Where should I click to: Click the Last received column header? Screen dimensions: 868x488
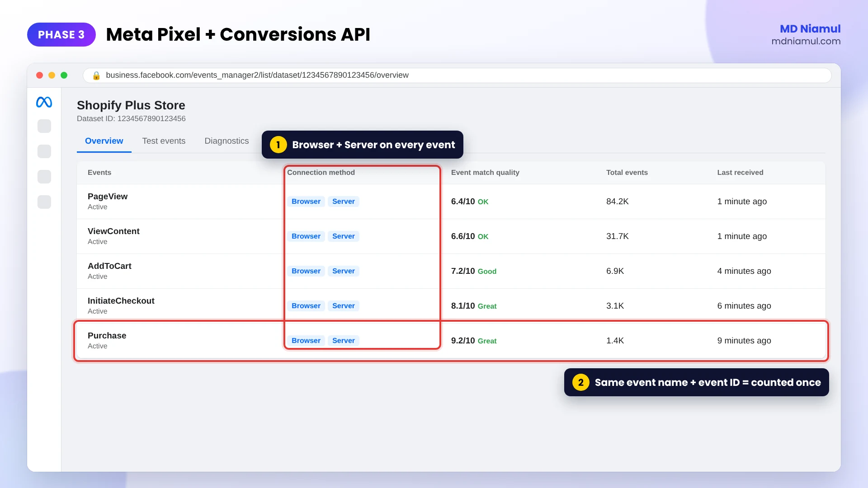click(740, 173)
